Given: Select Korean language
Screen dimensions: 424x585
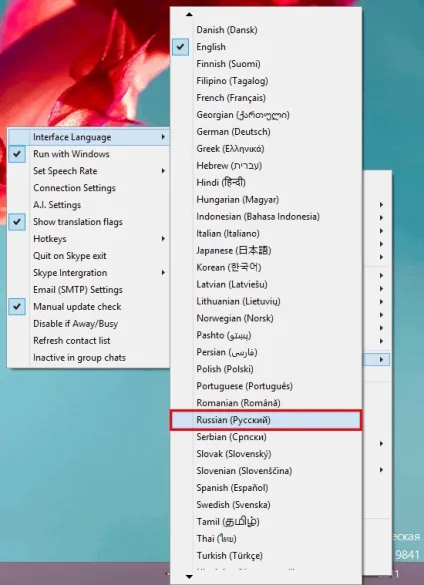Looking at the screenshot, I should click(266, 268).
